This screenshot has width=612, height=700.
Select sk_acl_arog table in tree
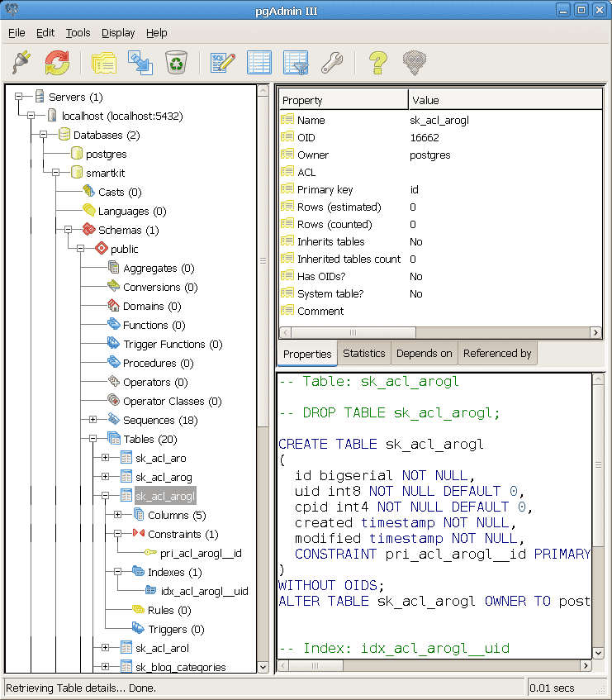point(164,477)
